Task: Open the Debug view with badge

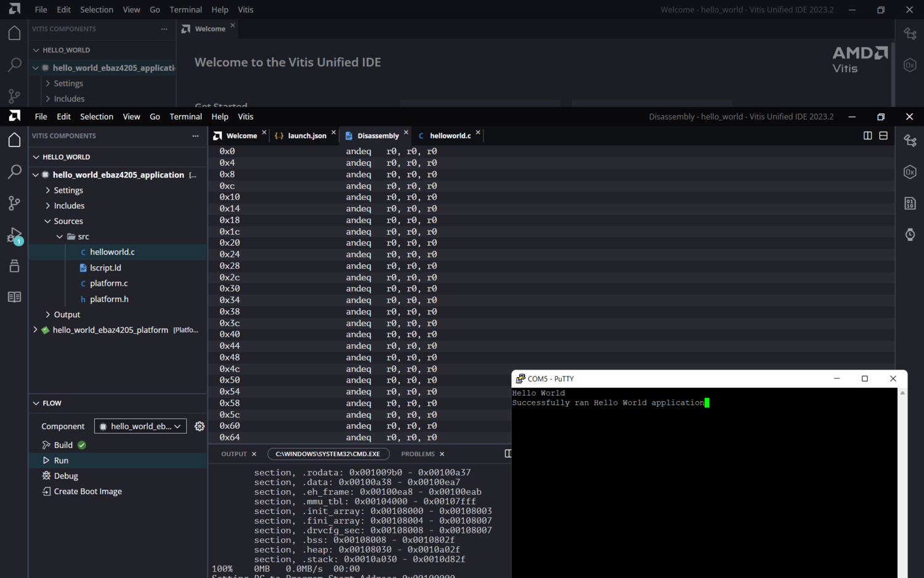Action: 14,235
